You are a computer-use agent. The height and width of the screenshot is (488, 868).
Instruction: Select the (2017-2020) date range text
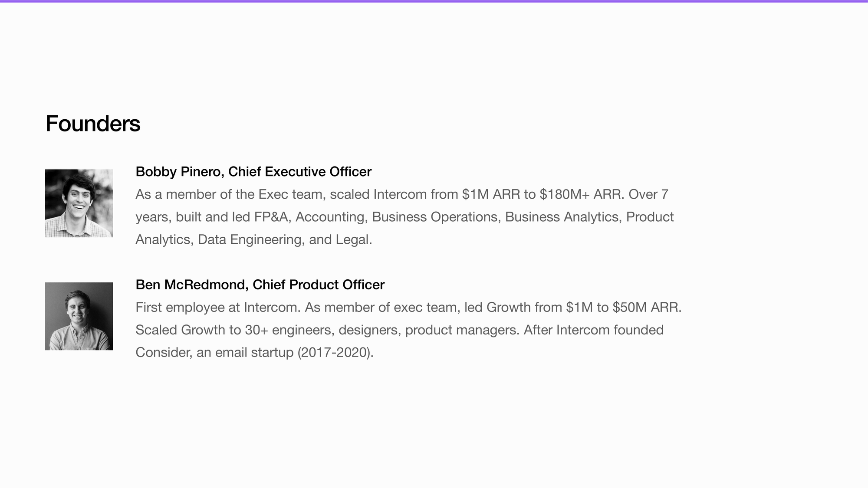pos(334,353)
